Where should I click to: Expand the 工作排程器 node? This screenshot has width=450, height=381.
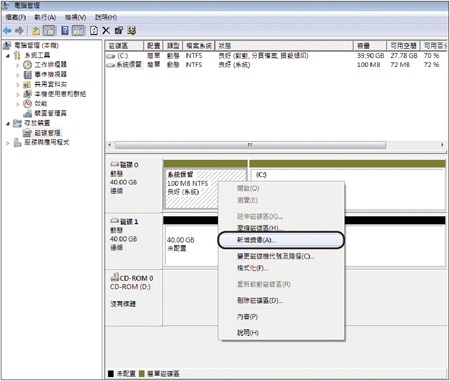(x=18, y=65)
